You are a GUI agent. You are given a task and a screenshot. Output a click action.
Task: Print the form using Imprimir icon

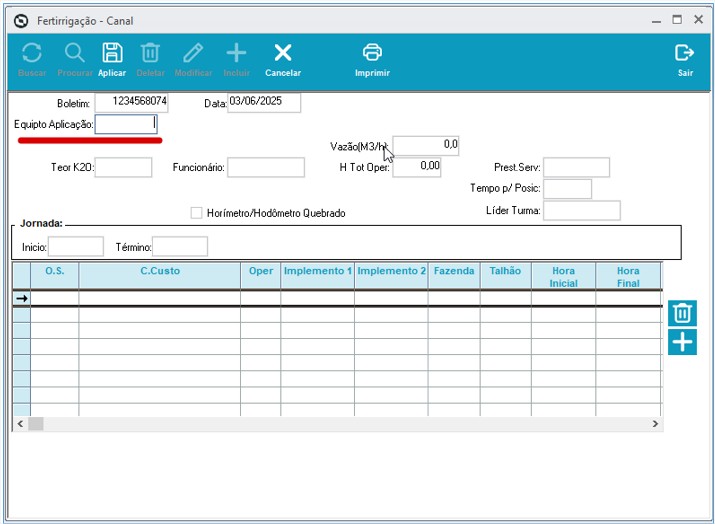372,52
